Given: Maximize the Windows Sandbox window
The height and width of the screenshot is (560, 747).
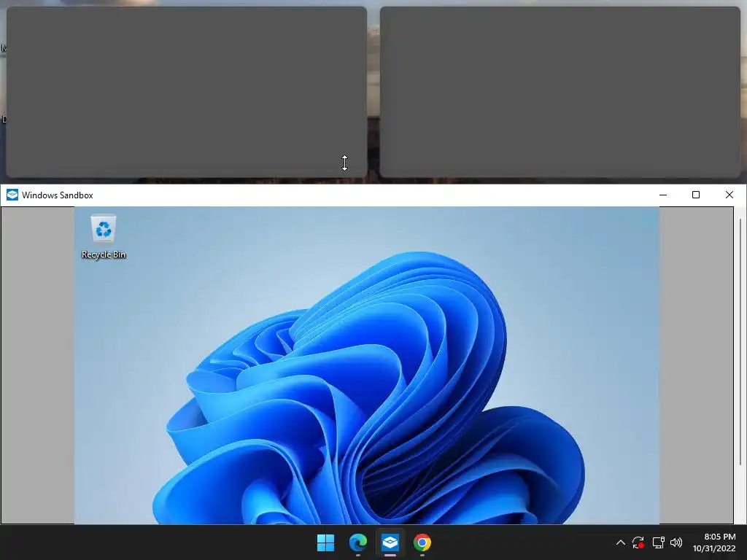Looking at the screenshot, I should click(x=695, y=195).
